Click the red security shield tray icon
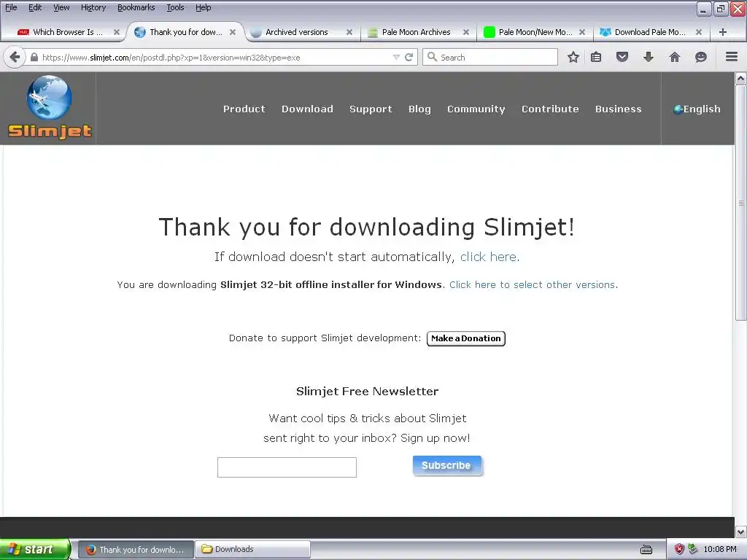Screen dimensions: 747x560 click(x=679, y=549)
